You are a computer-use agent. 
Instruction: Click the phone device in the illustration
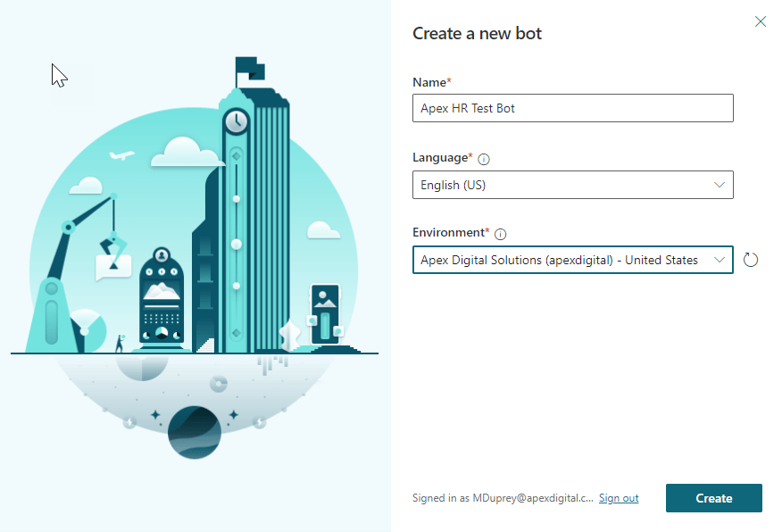coord(324,314)
